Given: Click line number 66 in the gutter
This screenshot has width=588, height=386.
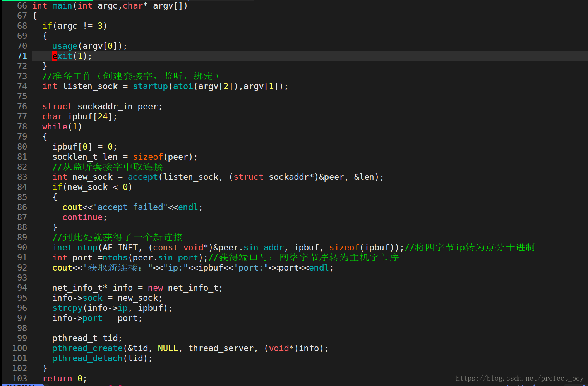Looking at the screenshot, I should pos(22,6).
